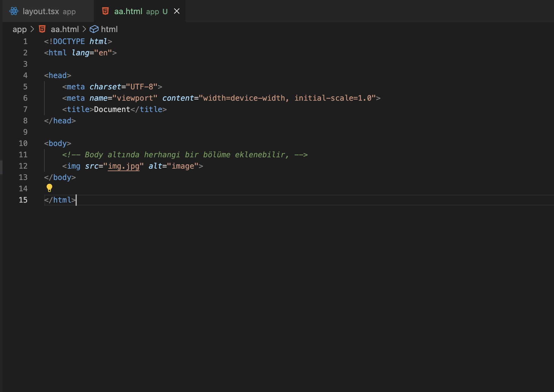Viewport: 554px width, 392px height.
Task: Close the aa.html tab
Action: pyautogui.click(x=177, y=11)
